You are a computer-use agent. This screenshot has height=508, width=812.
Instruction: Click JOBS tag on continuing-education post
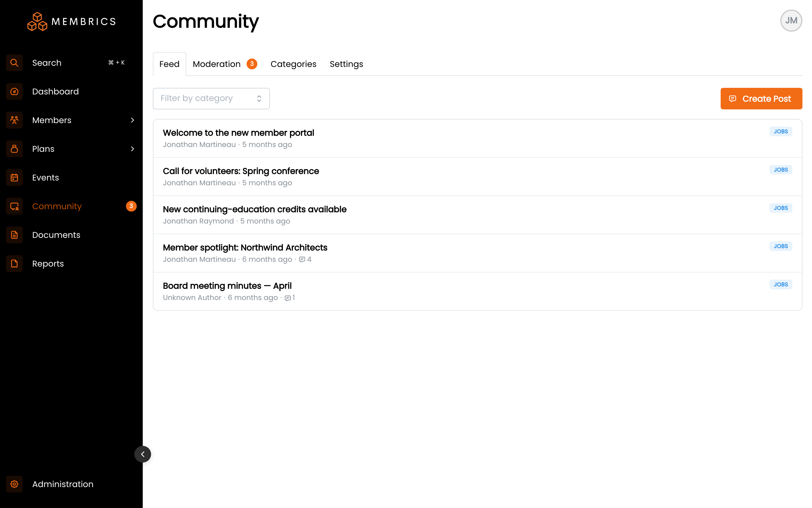pos(780,208)
